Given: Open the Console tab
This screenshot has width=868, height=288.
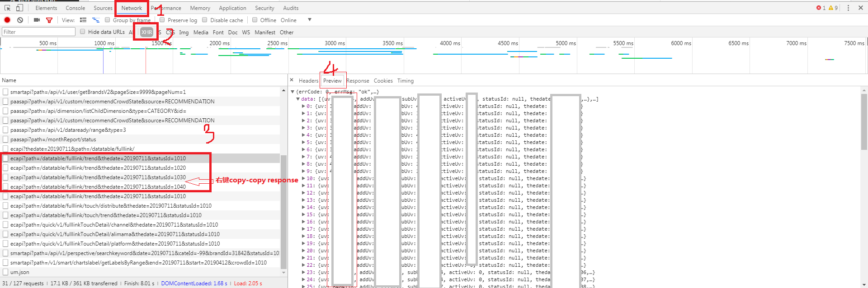Looking at the screenshot, I should click(75, 8).
